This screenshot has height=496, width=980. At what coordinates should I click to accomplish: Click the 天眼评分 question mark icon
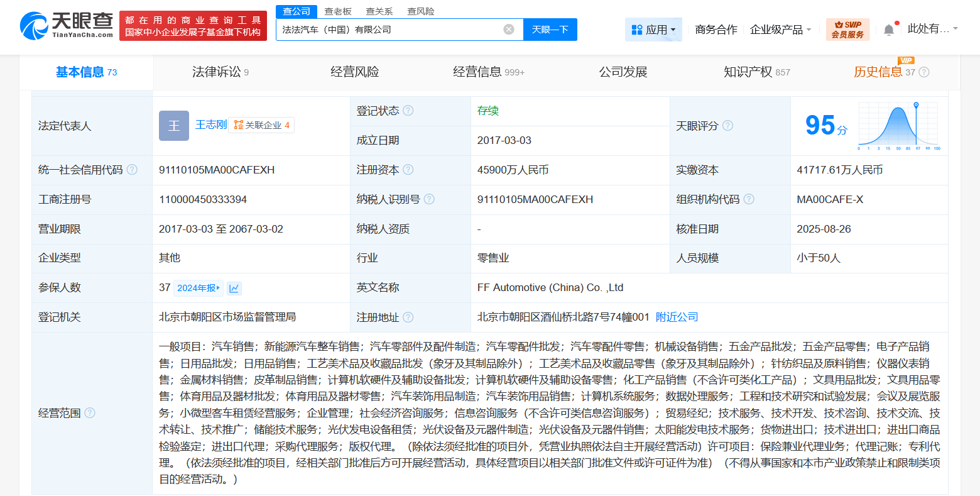pos(727,125)
